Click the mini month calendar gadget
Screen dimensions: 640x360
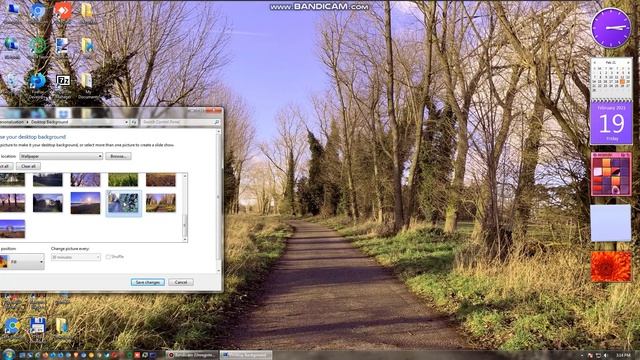pos(611,78)
